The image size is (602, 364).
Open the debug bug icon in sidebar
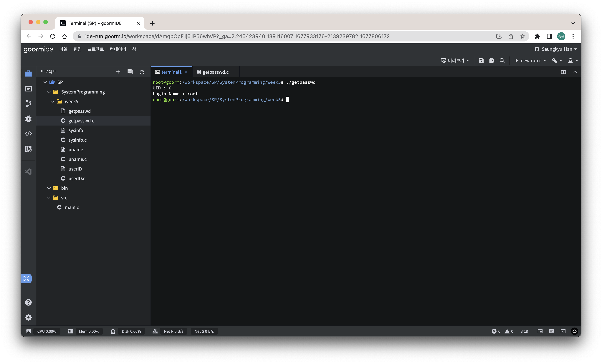pos(28,119)
